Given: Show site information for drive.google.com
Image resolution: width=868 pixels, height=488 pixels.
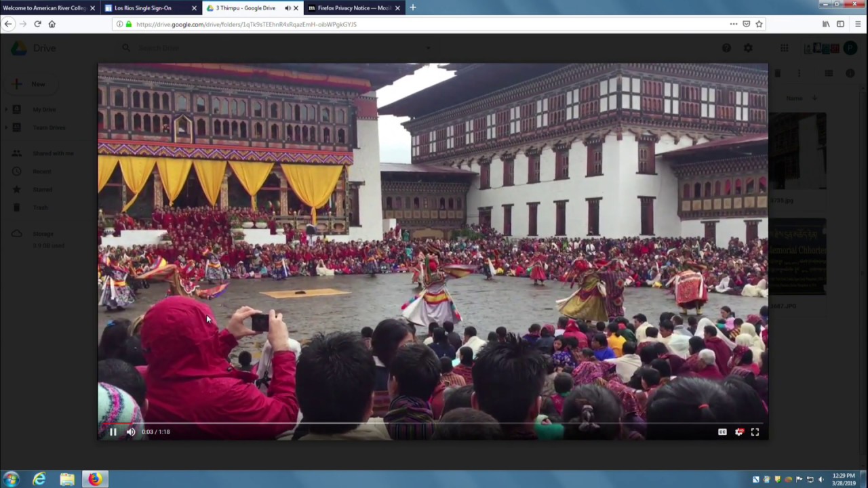Looking at the screenshot, I should pos(119,24).
